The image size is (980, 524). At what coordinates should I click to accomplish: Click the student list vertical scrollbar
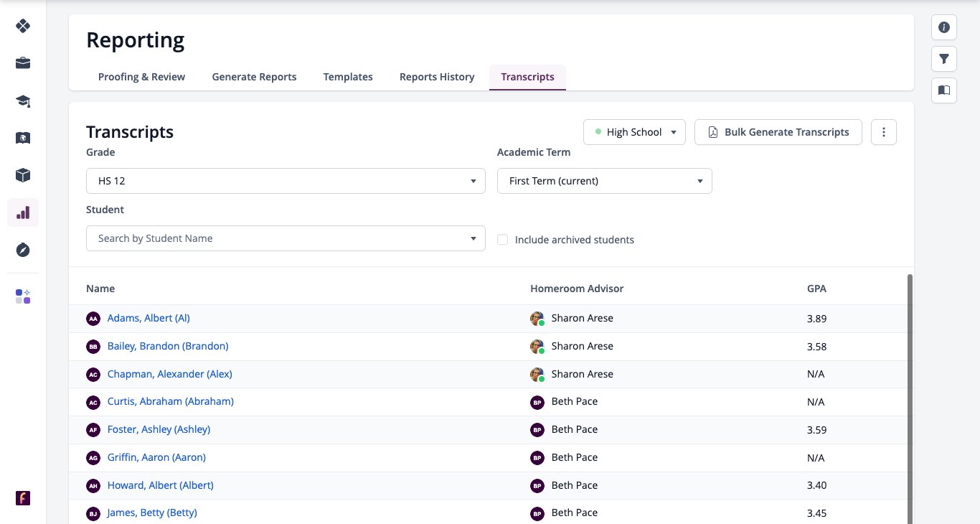[910, 398]
